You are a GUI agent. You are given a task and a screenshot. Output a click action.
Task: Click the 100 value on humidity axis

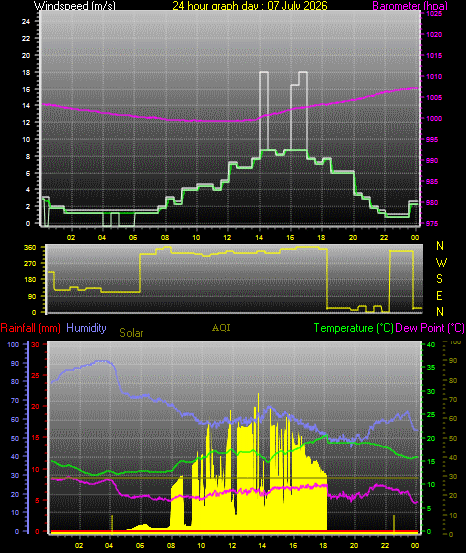[13, 345]
